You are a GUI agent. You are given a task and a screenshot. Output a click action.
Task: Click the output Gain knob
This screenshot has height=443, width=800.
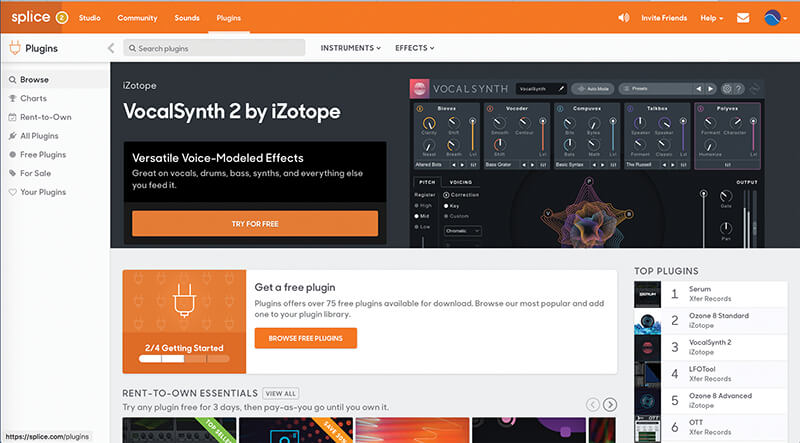[726, 196]
